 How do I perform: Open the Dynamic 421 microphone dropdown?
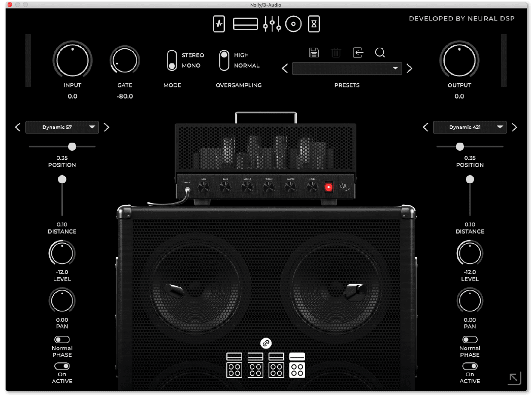[x=470, y=127]
